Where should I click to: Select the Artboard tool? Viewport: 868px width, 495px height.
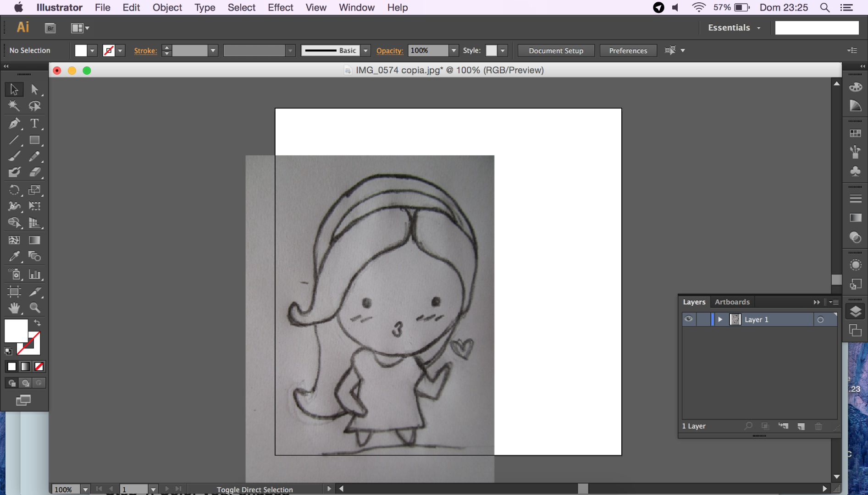pyautogui.click(x=14, y=291)
